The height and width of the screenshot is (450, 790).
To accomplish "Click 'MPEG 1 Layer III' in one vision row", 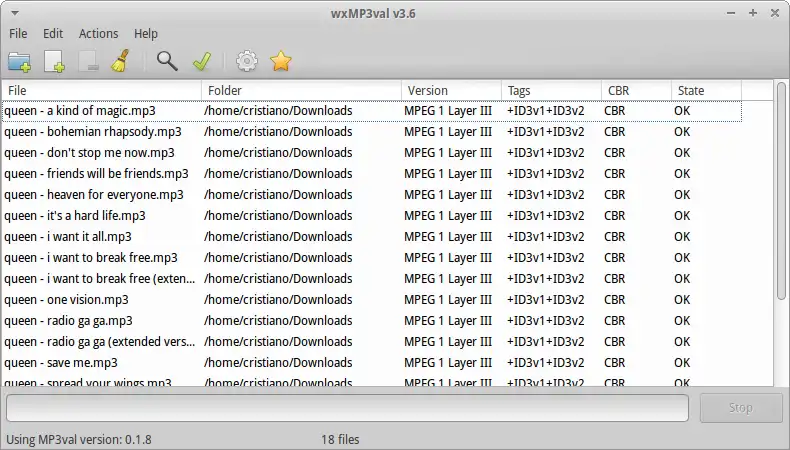I will [448, 300].
